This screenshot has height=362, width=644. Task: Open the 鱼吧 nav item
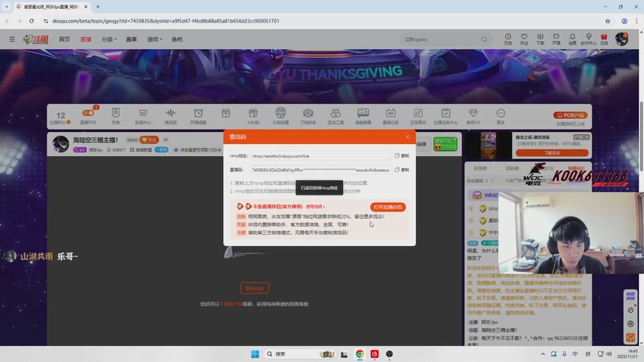[177, 39]
